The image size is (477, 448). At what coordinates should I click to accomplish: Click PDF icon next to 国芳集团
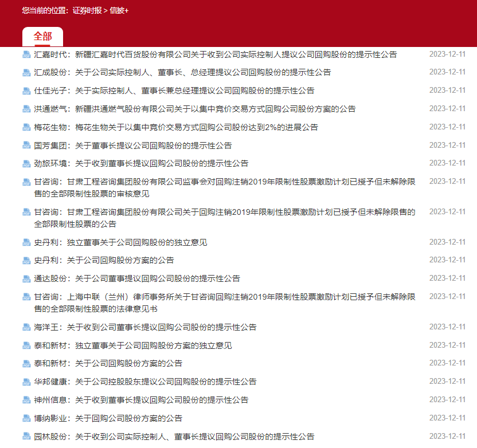[x=26, y=146]
